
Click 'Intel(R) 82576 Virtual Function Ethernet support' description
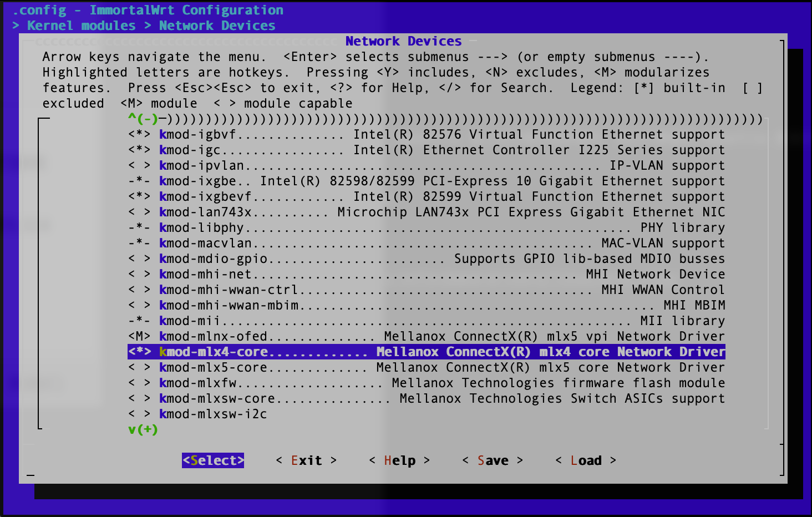point(539,134)
